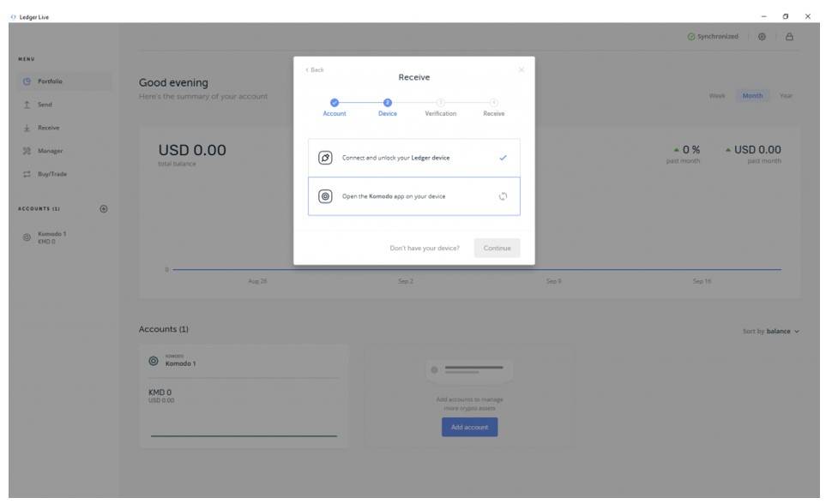Click the Synchronized status indicator

[x=713, y=37]
